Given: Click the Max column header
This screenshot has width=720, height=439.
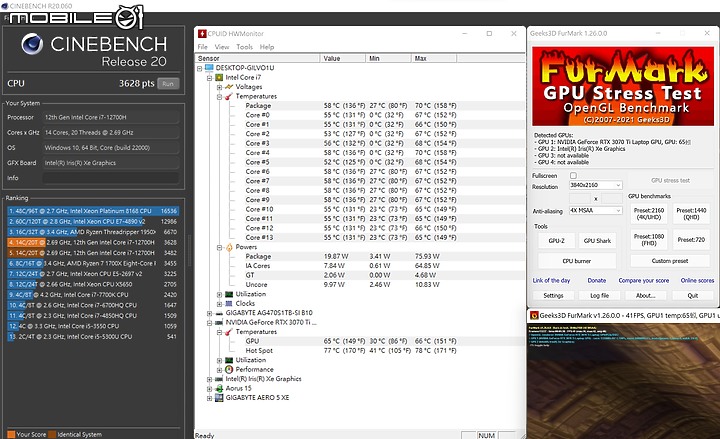Looking at the screenshot, I should click(x=434, y=58).
